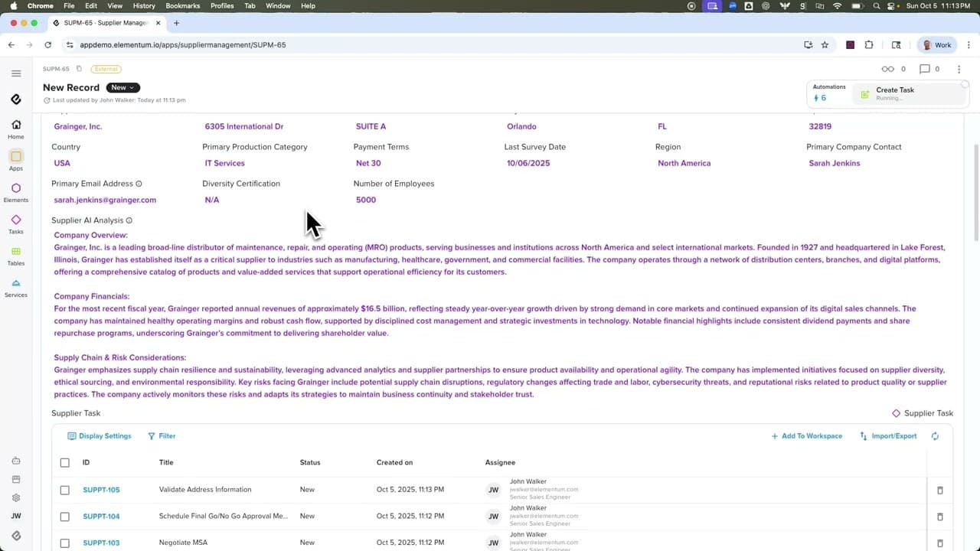
Task: Select all tasks with the header checkbox
Action: 65,462
